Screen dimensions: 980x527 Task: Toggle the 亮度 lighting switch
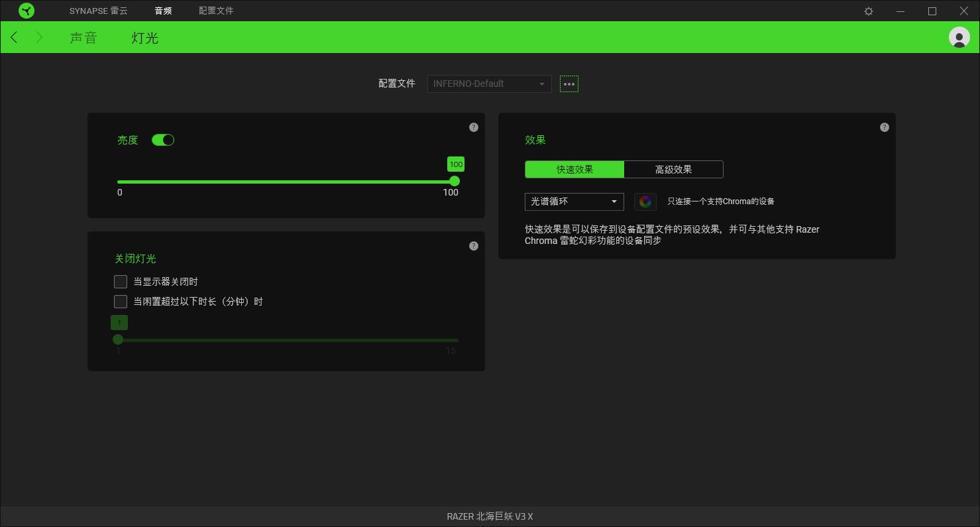click(163, 140)
